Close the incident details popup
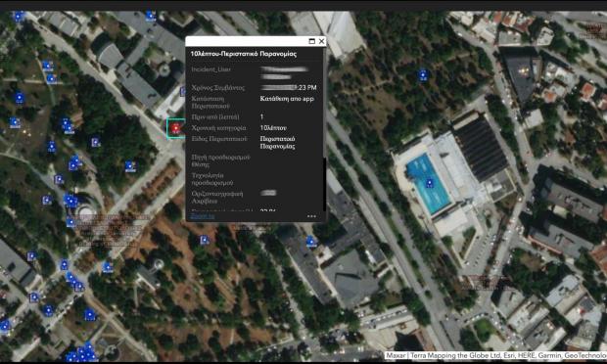 pyautogui.click(x=321, y=41)
